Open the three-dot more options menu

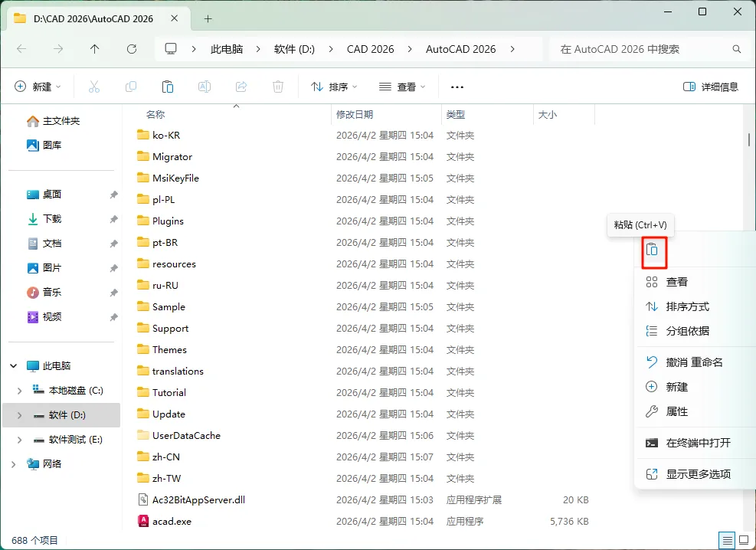point(457,87)
